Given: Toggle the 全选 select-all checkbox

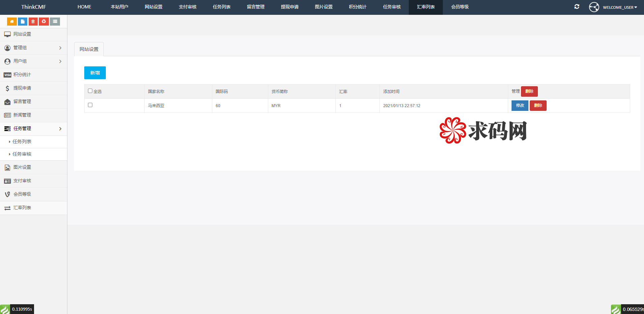Looking at the screenshot, I should tap(90, 91).
